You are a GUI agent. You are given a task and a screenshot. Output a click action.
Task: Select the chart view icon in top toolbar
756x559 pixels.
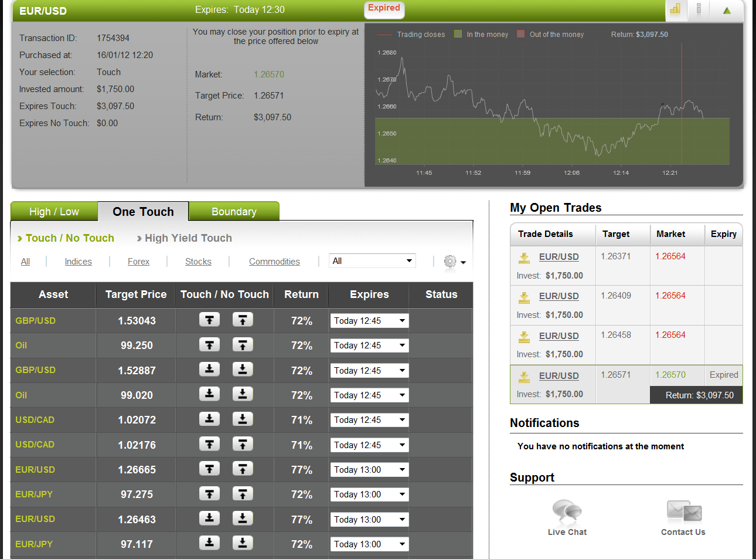pos(676,10)
